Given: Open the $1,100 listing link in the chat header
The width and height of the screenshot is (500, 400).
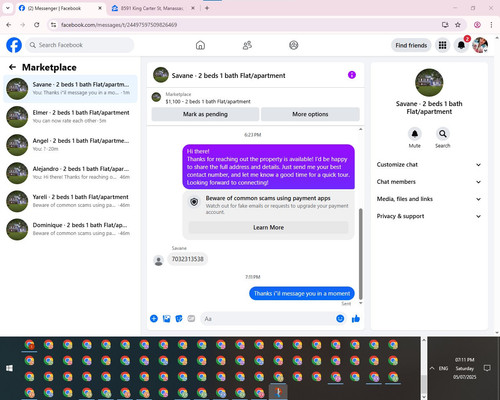Looking at the screenshot, I should 208,101.
